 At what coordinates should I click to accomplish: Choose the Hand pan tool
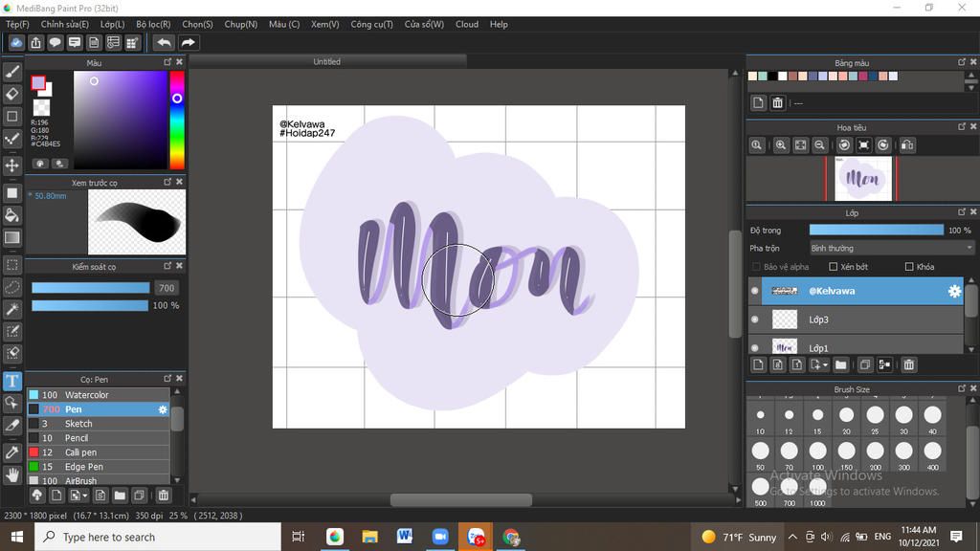(x=11, y=475)
